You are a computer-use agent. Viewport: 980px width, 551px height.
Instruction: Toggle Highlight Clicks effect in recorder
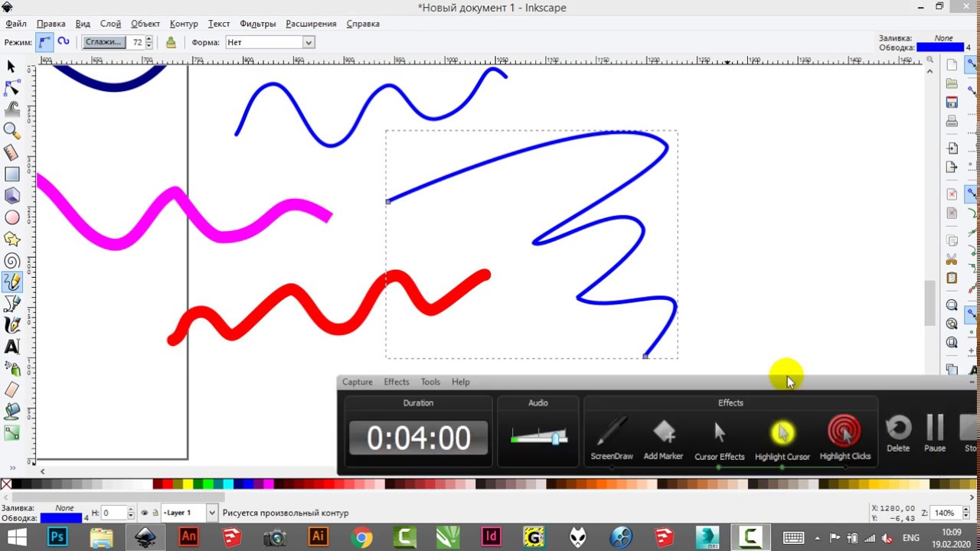844,439
